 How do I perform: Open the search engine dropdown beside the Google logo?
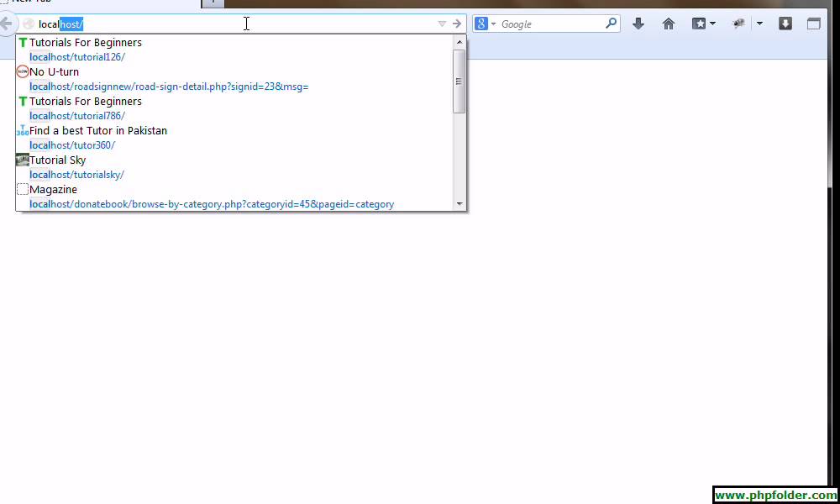pos(493,23)
